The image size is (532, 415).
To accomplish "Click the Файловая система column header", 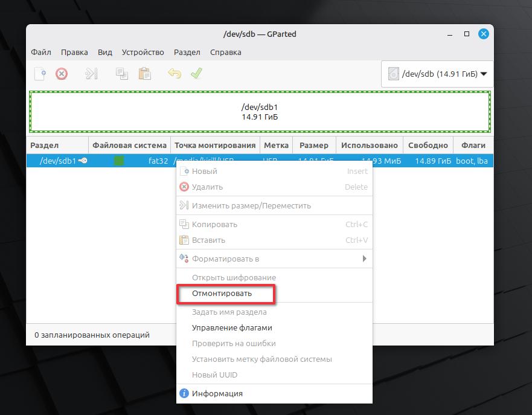I will [x=130, y=145].
